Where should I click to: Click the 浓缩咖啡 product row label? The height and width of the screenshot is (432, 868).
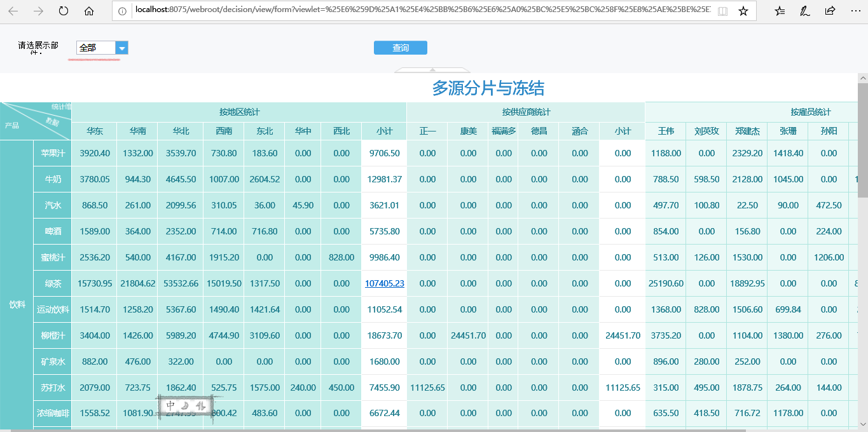pos(53,413)
